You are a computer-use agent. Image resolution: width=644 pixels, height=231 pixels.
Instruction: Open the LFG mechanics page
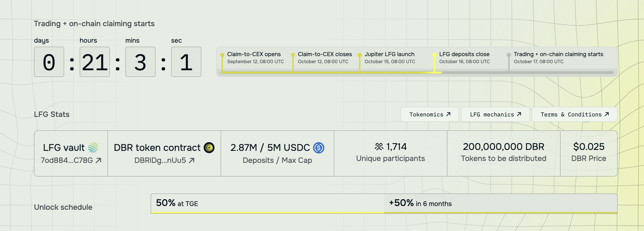pyautogui.click(x=495, y=114)
